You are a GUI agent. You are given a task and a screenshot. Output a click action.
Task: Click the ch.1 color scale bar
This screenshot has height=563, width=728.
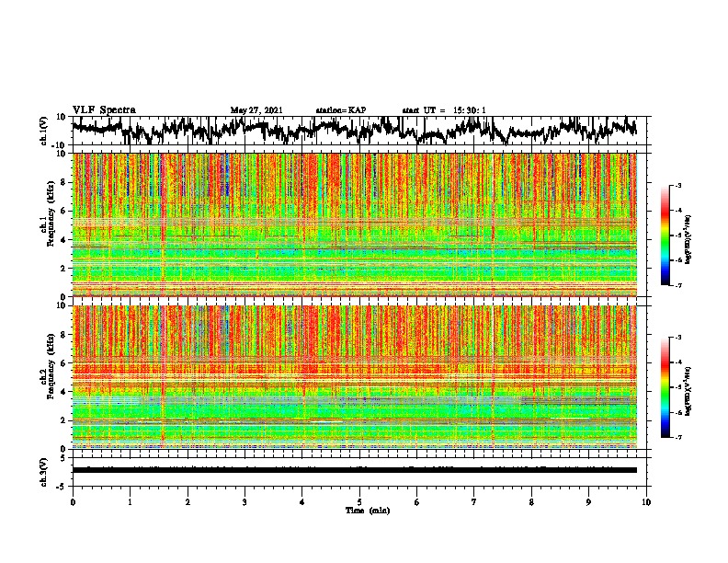pyautogui.click(x=665, y=236)
